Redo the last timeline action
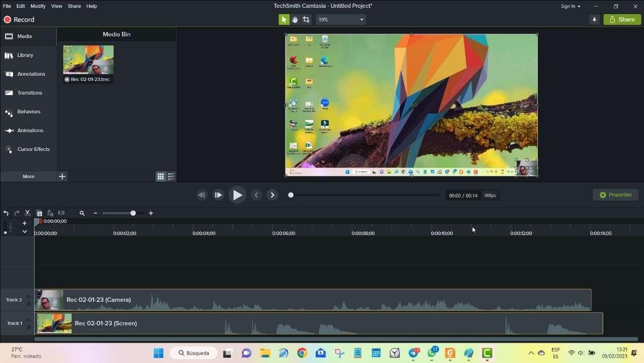Viewport: 644px width, 363px height. 17,213
